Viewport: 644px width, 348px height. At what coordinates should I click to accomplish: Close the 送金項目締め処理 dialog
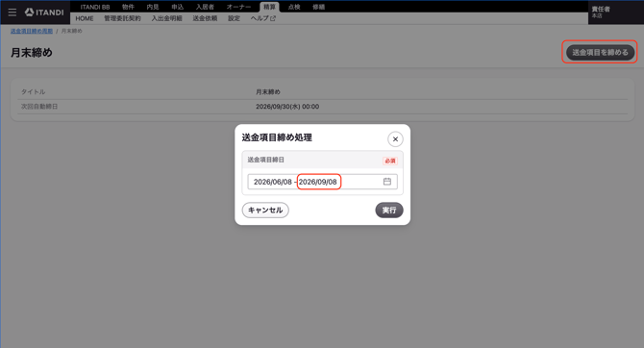click(x=395, y=139)
